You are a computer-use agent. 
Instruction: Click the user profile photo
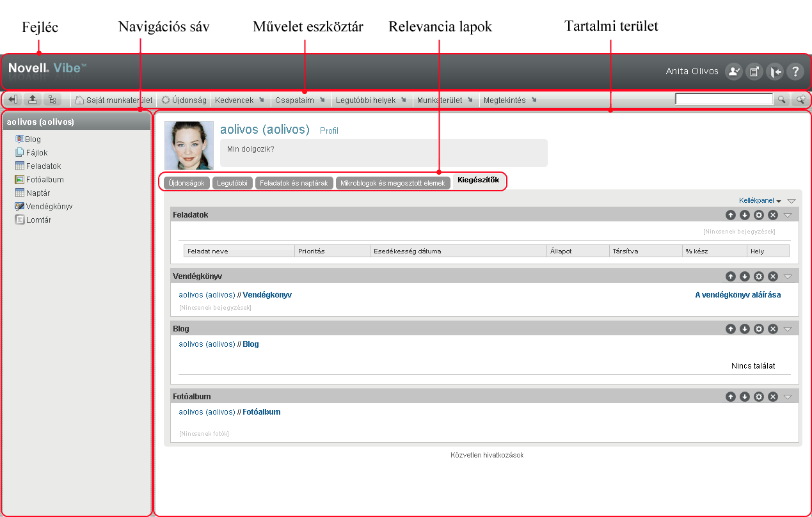click(189, 145)
